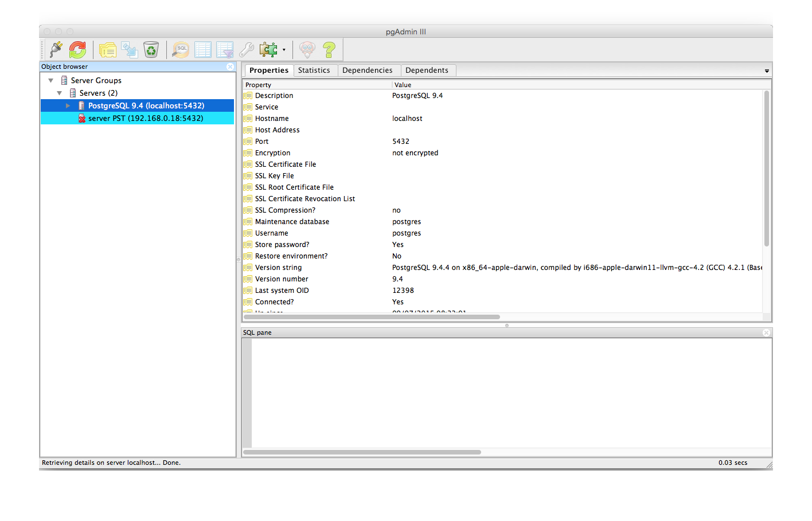
Task: Refresh the selected object
Action: pos(77,50)
